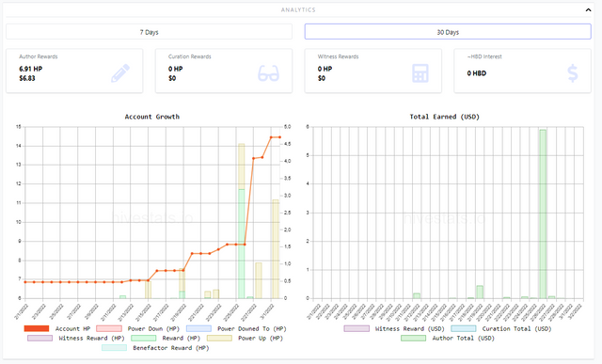Hide the Author Total (USD) series

448,339
